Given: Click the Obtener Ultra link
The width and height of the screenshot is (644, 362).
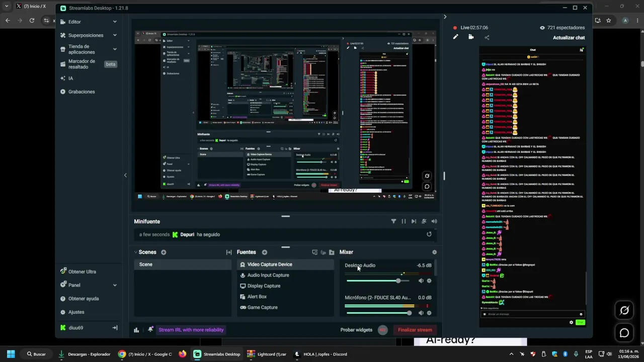Looking at the screenshot, I should point(82,271).
